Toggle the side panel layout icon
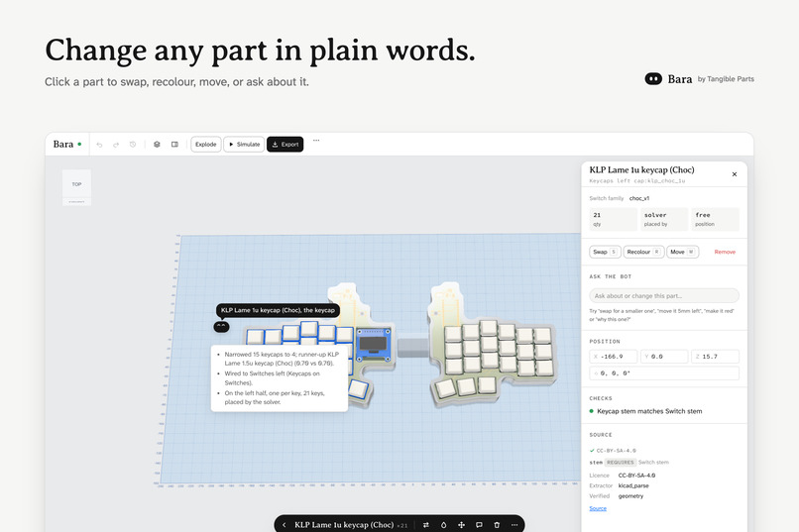The image size is (799, 532). click(174, 145)
